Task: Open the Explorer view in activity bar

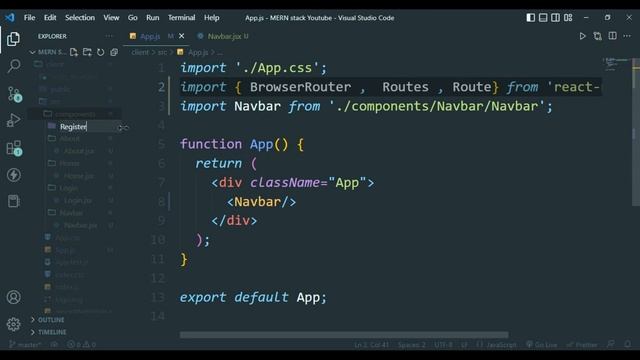Action: [13, 39]
